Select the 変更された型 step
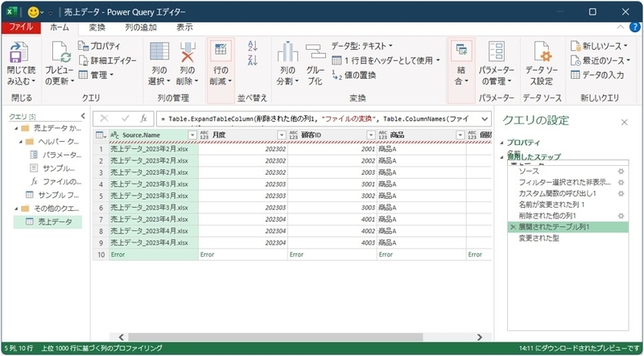The image size is (644, 356). (539, 238)
